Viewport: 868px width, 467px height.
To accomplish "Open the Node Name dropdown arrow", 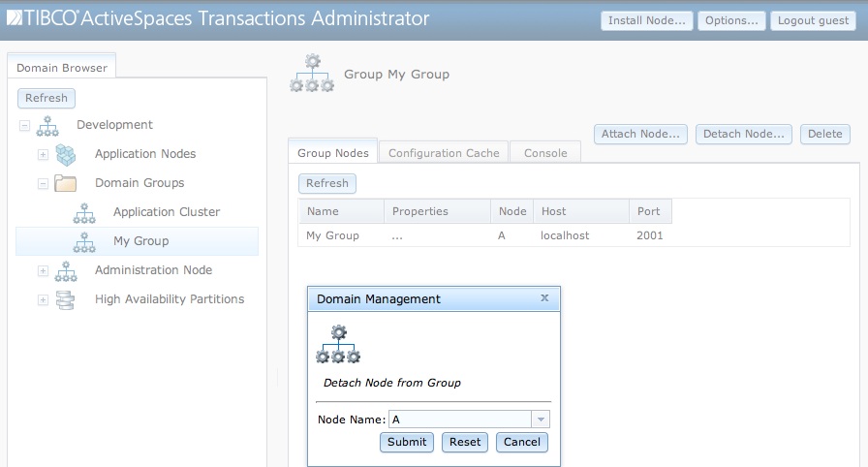I will (x=541, y=420).
